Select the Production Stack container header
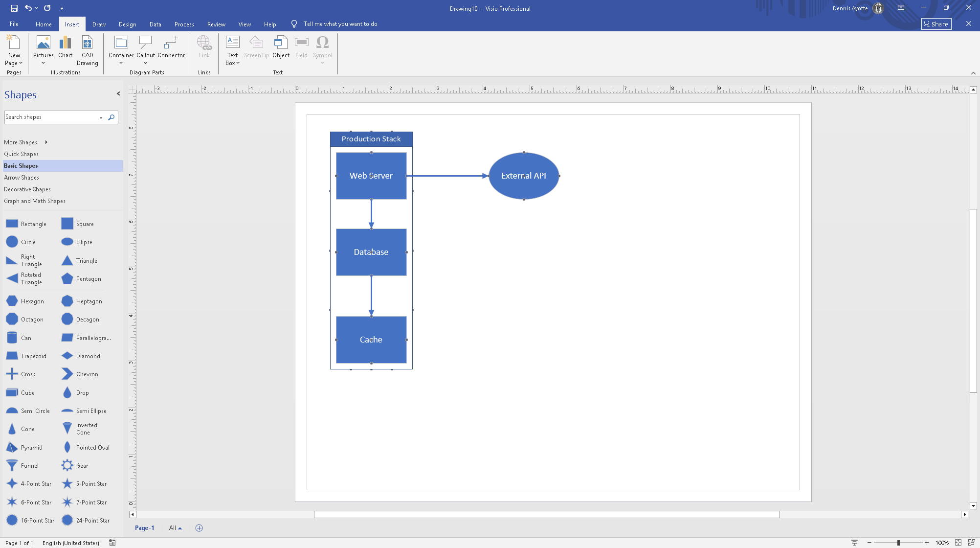 coord(371,139)
